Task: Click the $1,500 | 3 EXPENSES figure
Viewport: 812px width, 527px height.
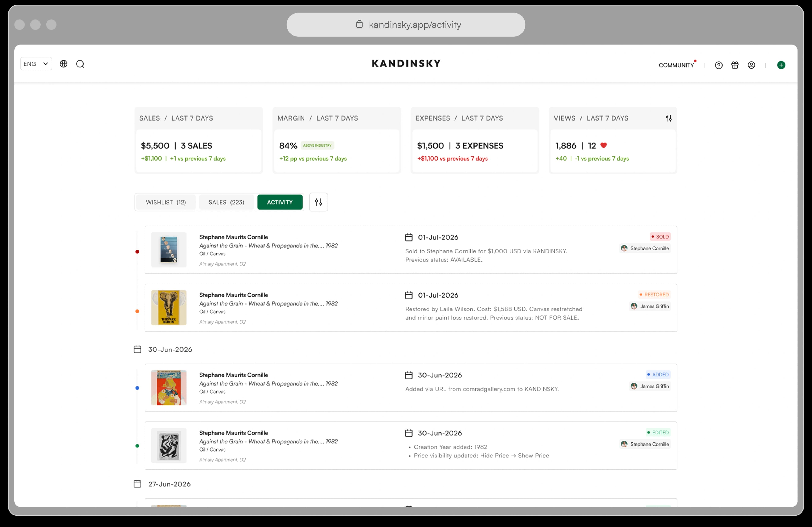Action: [460, 146]
